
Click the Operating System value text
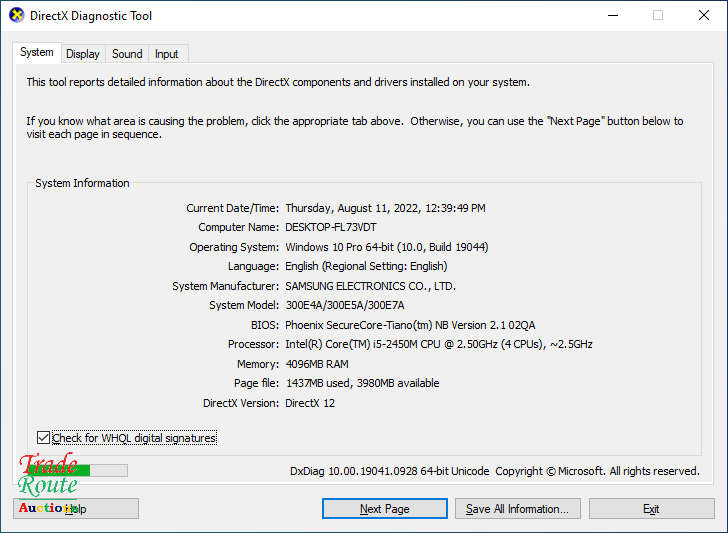386,247
